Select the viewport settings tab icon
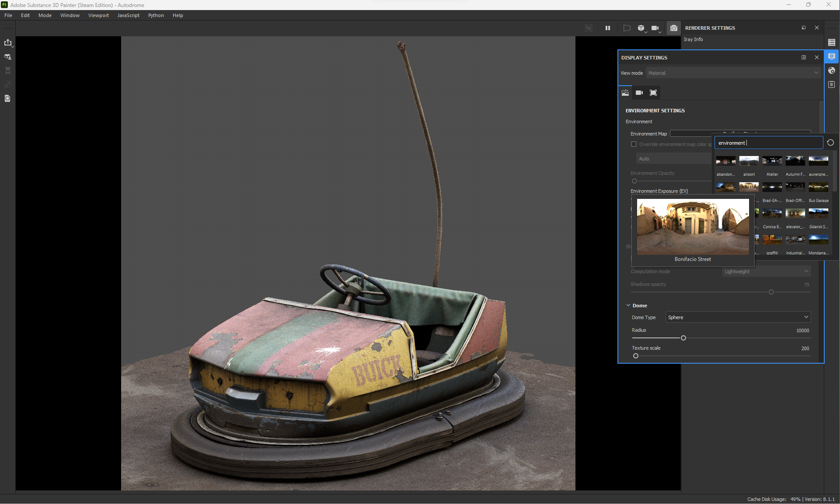Image resolution: width=840 pixels, height=504 pixels. (653, 93)
